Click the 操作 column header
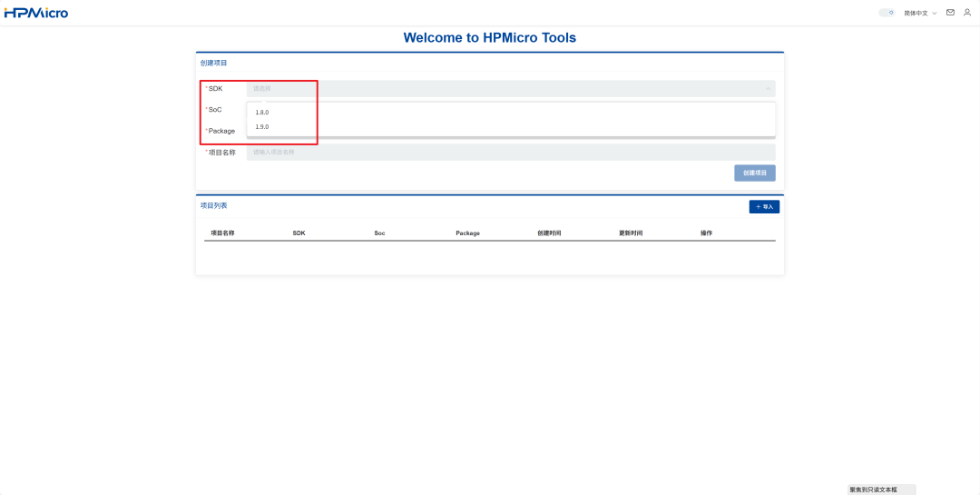The height and width of the screenshot is (495, 980). [x=706, y=233]
